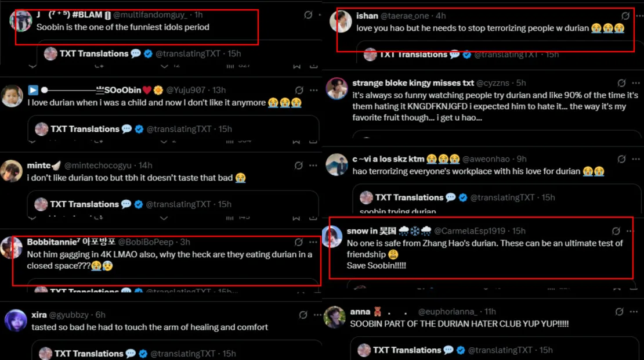Click the Grok icon on BobiBoPeep's tweet

point(299,242)
